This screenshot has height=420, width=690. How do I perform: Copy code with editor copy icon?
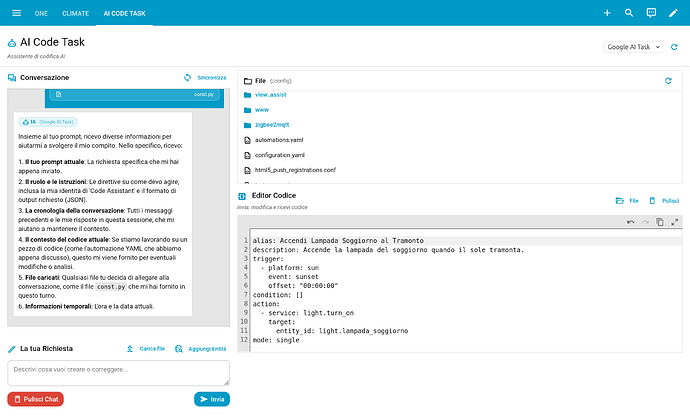point(660,222)
